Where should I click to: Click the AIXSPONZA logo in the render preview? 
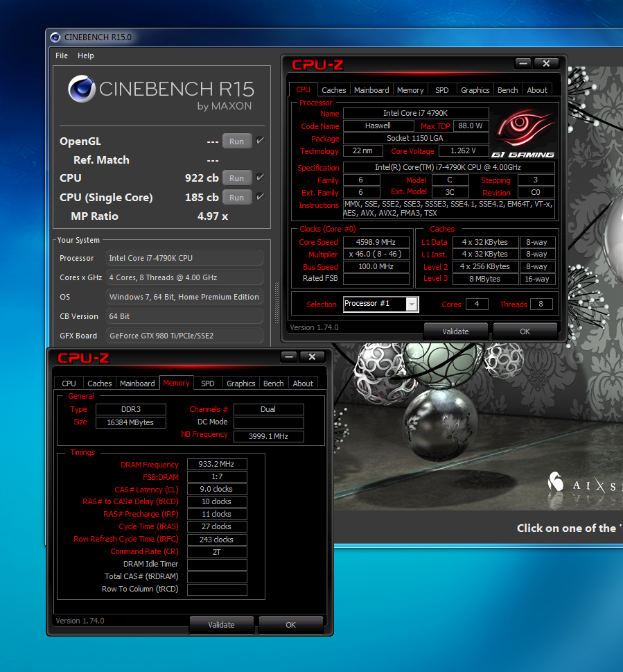tap(585, 483)
